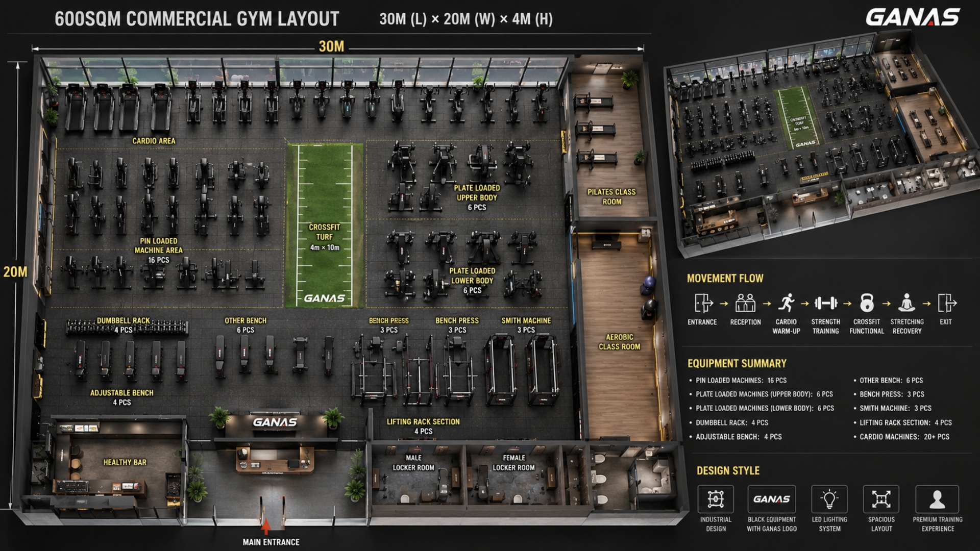Click the Cardio Warm-up running icon
This screenshot has width=980, height=551.
pyautogui.click(x=786, y=303)
